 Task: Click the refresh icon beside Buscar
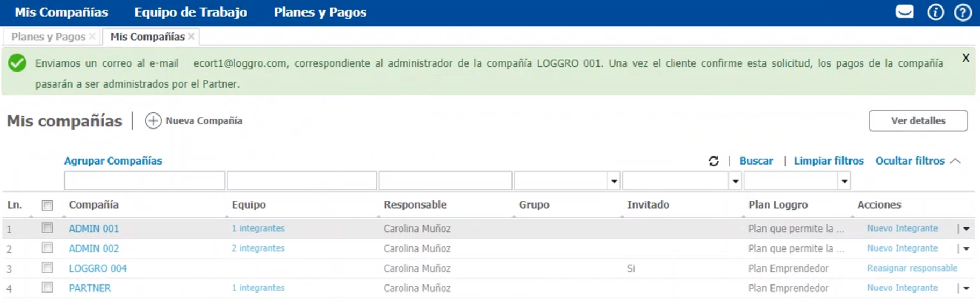coord(714,161)
